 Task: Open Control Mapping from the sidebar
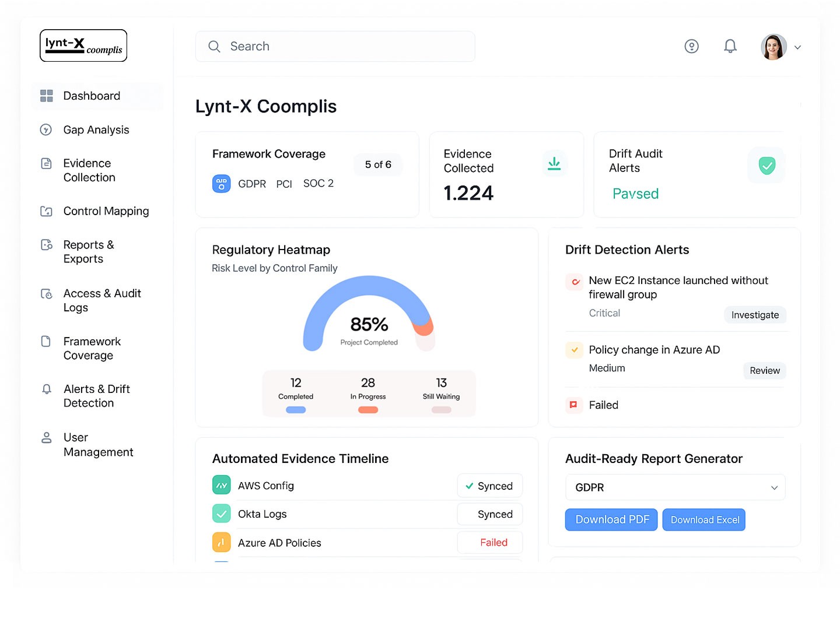coord(47,211)
